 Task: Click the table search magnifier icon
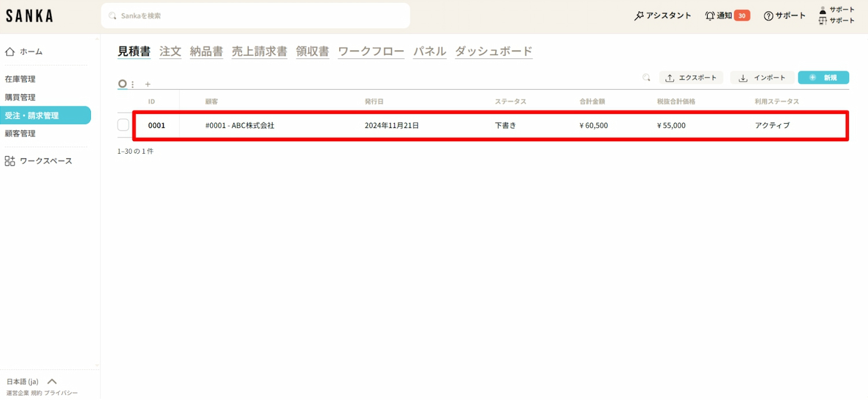point(646,77)
